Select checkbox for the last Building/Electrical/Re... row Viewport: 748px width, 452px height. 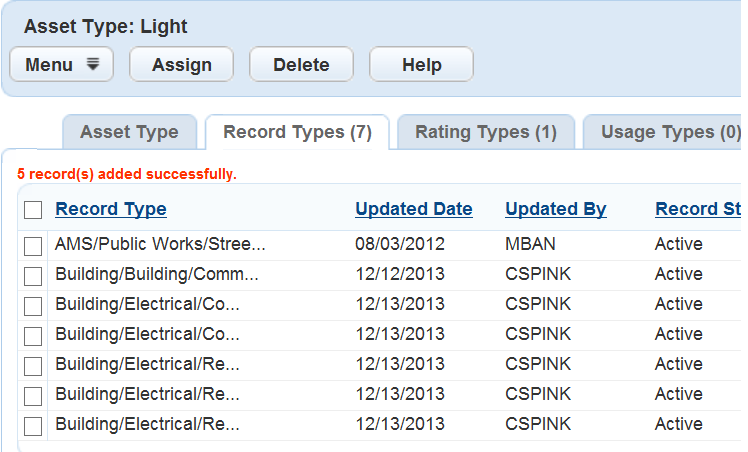click(33, 425)
